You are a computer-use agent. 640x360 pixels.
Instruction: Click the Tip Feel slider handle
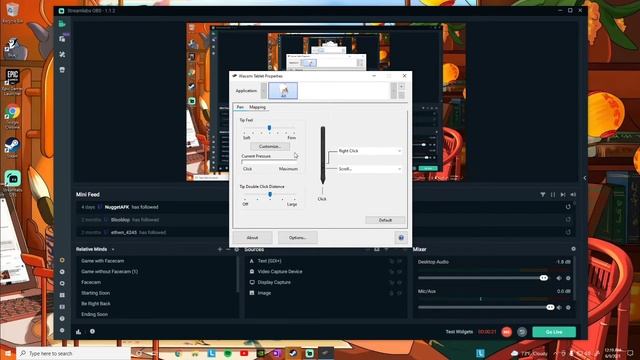pyautogui.click(x=269, y=128)
